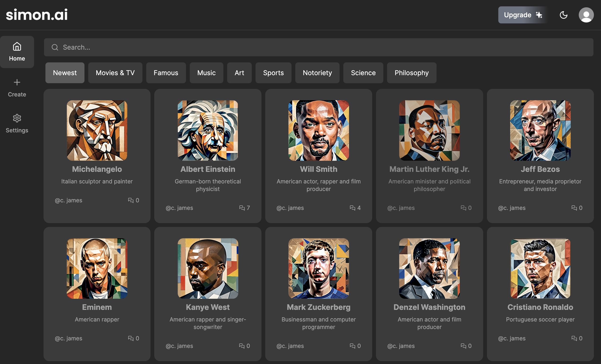Click @c. james under Eminem
This screenshot has height=364, width=601.
(x=69, y=338)
